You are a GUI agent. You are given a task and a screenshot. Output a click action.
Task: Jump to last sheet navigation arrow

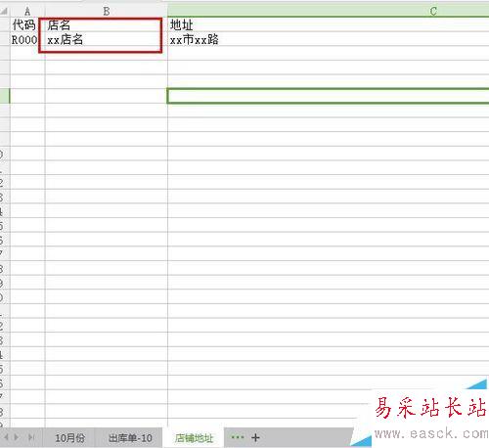[x=31, y=437]
